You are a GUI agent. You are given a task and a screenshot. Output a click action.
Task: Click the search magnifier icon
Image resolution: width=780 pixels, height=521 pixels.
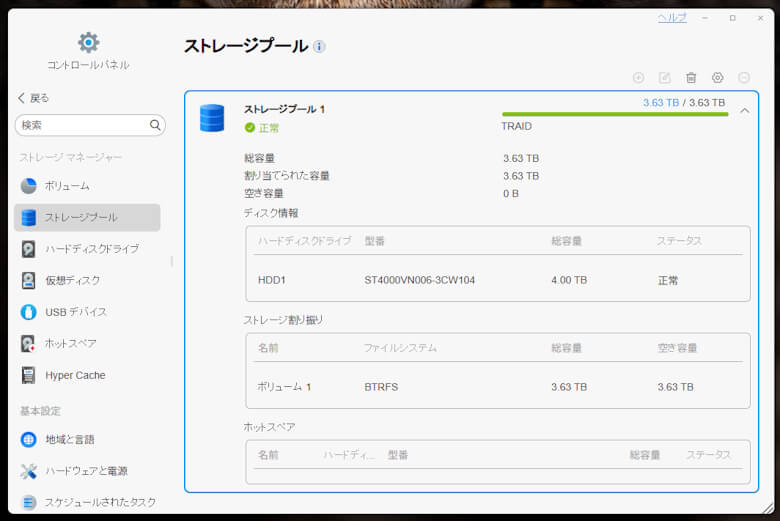(x=155, y=125)
